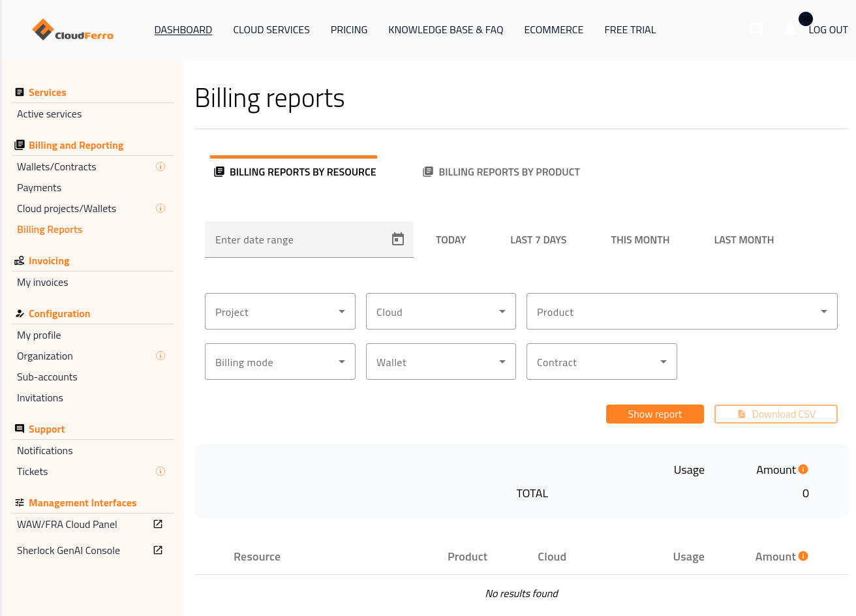Open the Billing mode dropdown
The width and height of the screenshot is (856, 616).
(280, 362)
